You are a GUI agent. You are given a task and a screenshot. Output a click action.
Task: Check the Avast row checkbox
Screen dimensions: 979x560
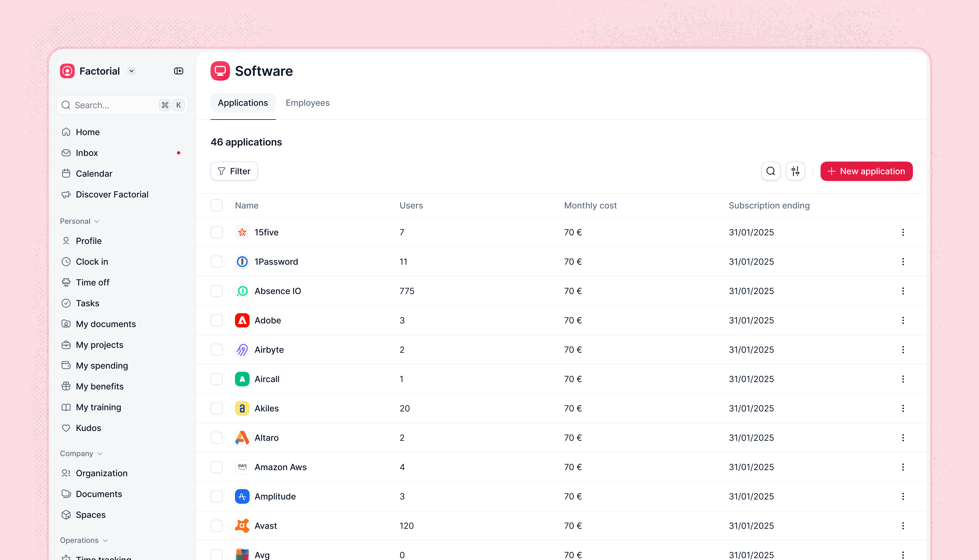[217, 526]
